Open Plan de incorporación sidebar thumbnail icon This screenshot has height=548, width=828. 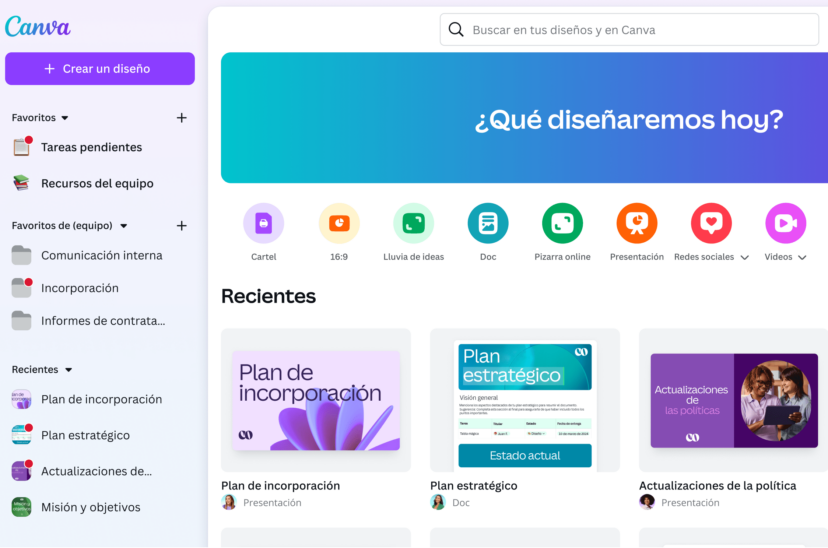tap(22, 399)
